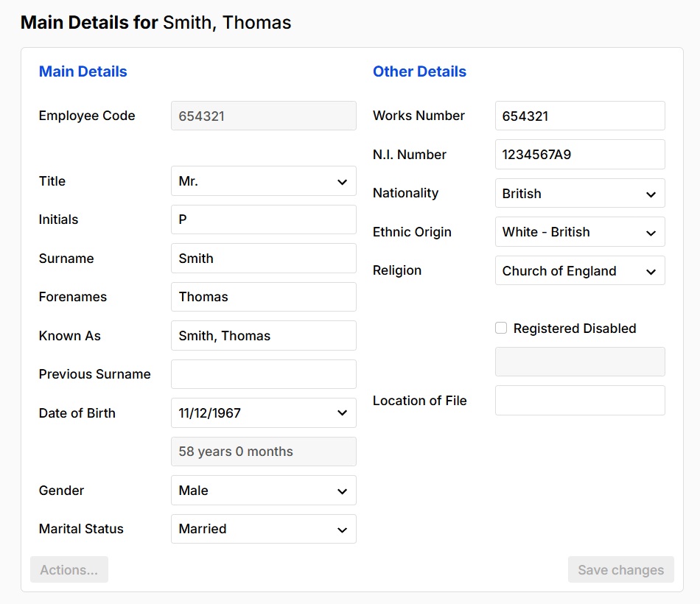Select the N.I. Number field
The width and height of the screenshot is (700, 604).
[x=579, y=154]
